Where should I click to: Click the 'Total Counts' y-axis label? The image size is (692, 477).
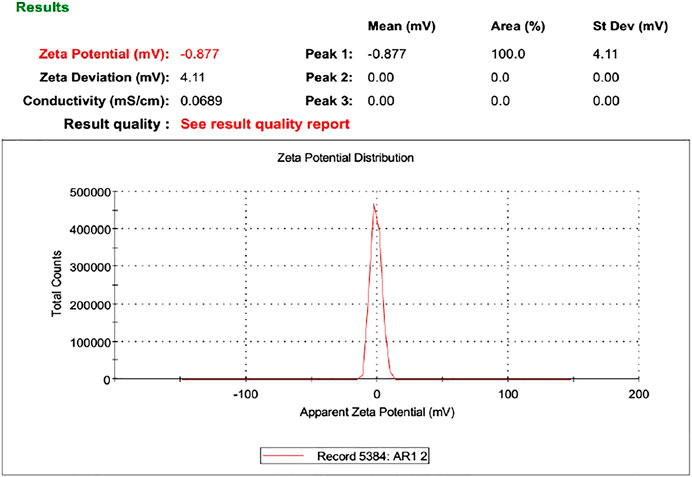click(x=56, y=283)
